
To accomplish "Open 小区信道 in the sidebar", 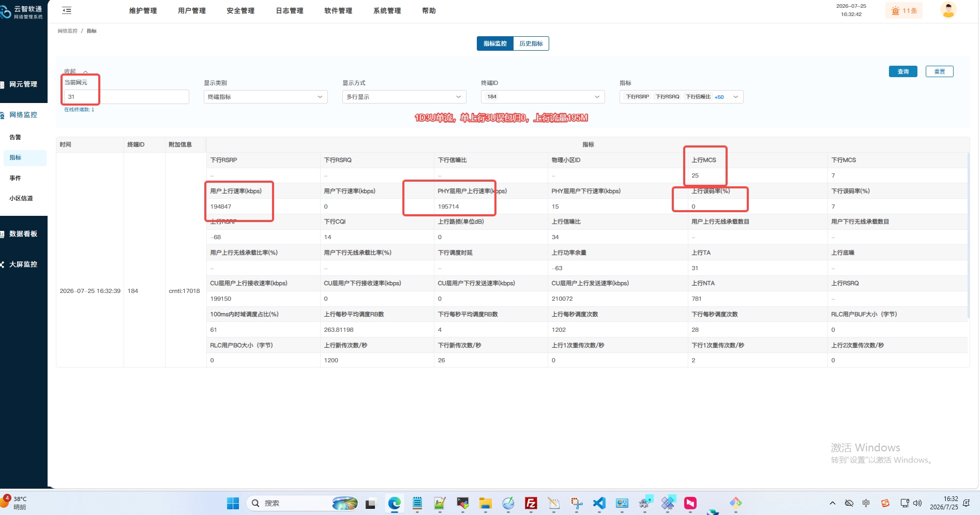I will pos(21,198).
